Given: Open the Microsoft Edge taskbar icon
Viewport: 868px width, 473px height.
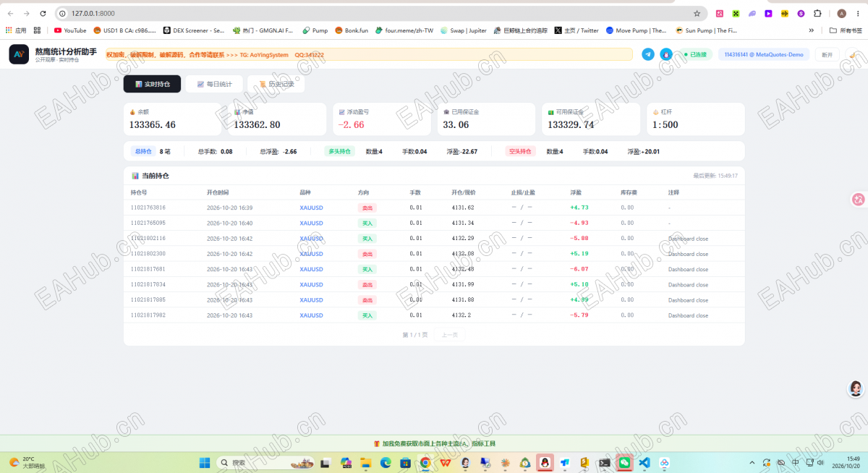Looking at the screenshot, I should 386,462.
